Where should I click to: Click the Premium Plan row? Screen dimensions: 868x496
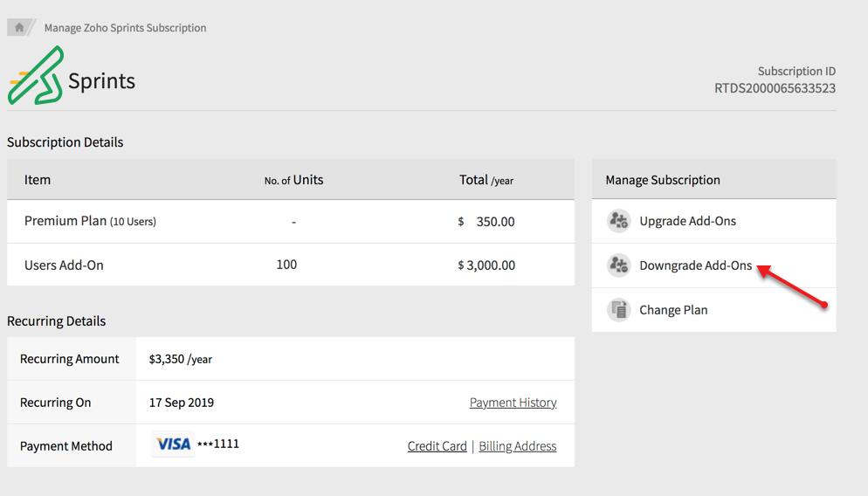[90, 222]
